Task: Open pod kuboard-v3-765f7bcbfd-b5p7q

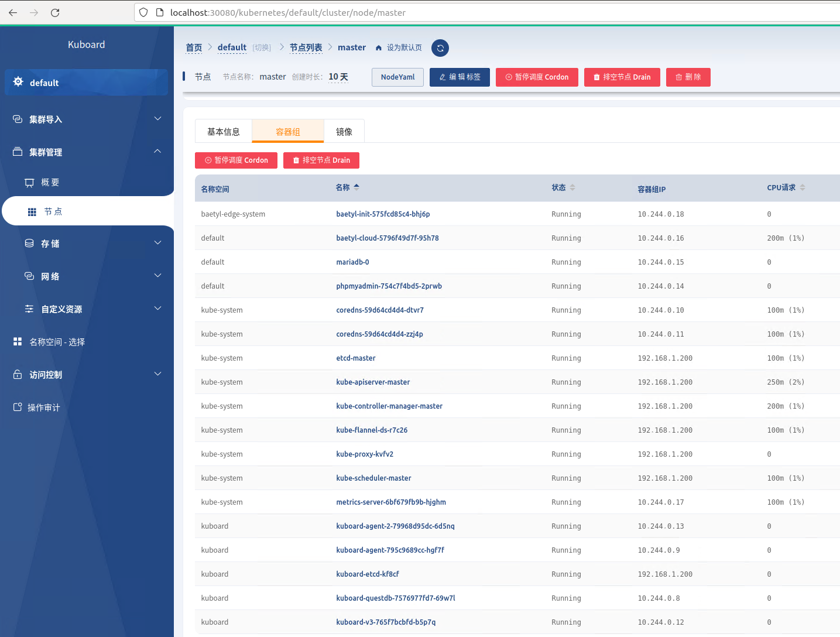Action: point(386,622)
